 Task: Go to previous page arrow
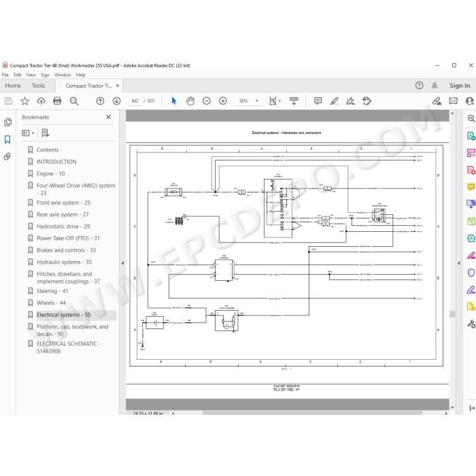100,101
